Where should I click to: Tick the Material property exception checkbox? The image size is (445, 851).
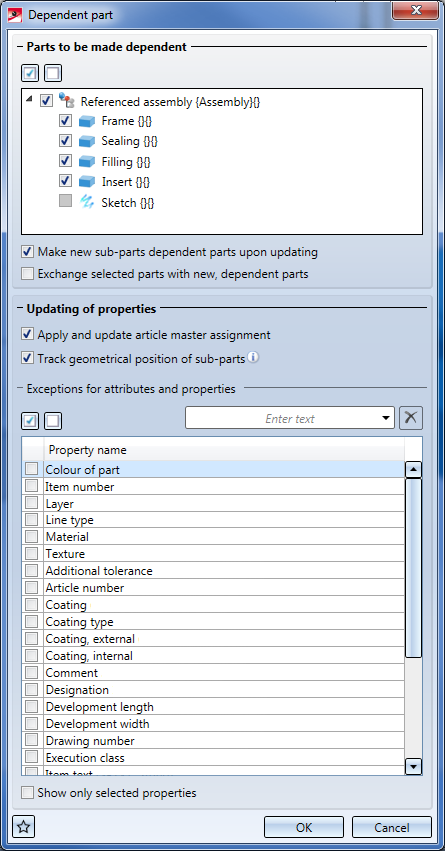(31, 537)
